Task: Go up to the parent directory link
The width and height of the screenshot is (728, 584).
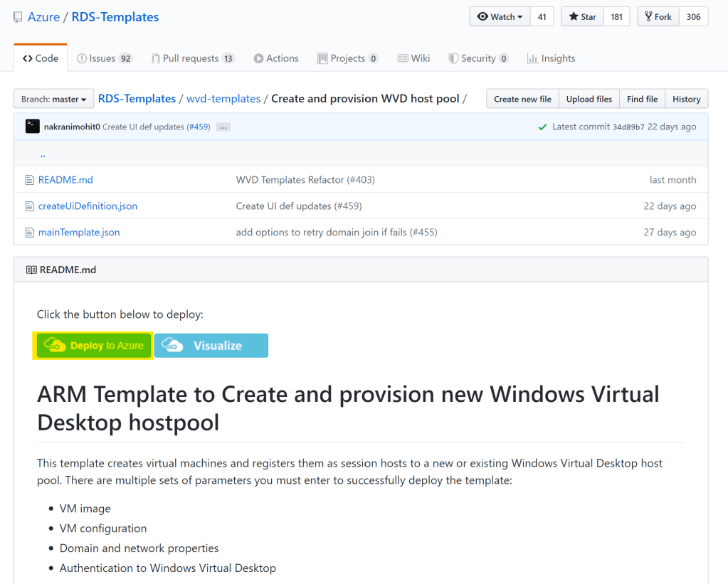Action: pyautogui.click(x=43, y=154)
